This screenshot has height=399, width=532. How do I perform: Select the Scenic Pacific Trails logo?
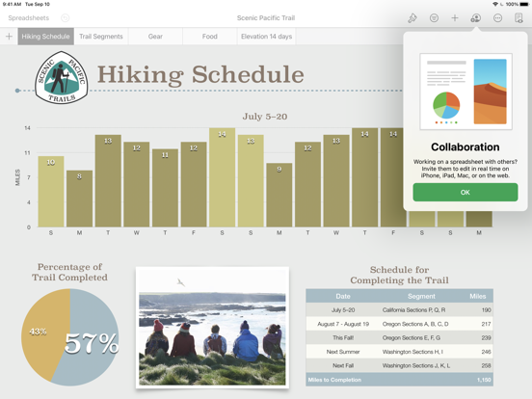click(62, 77)
